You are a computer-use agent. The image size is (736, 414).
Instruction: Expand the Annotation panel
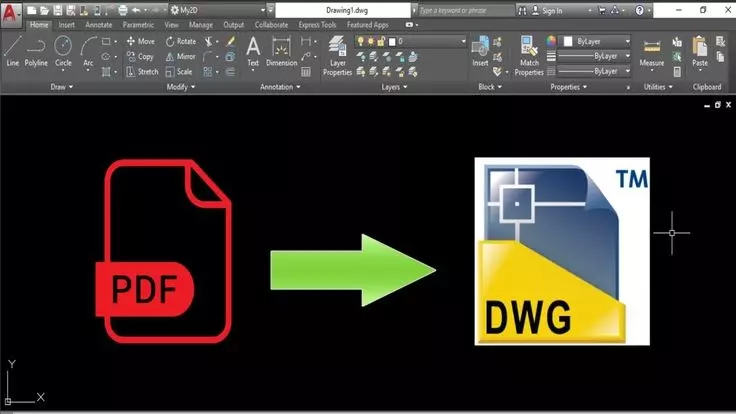pyautogui.click(x=280, y=87)
